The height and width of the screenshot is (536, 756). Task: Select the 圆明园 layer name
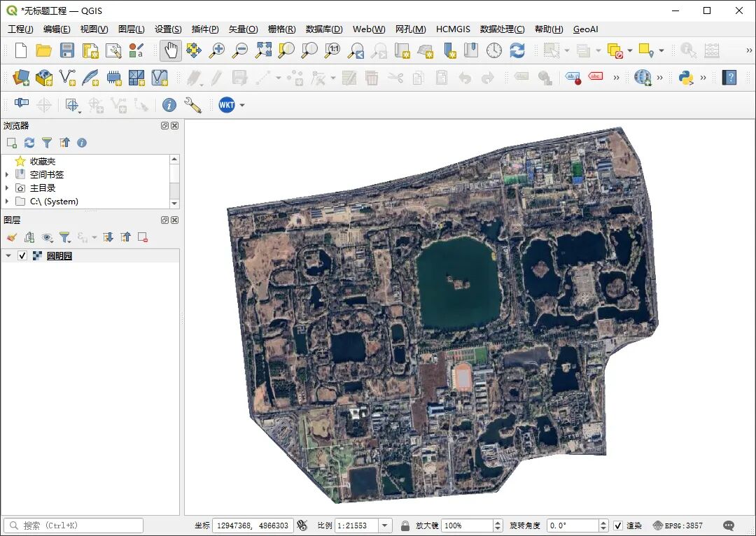click(x=59, y=255)
